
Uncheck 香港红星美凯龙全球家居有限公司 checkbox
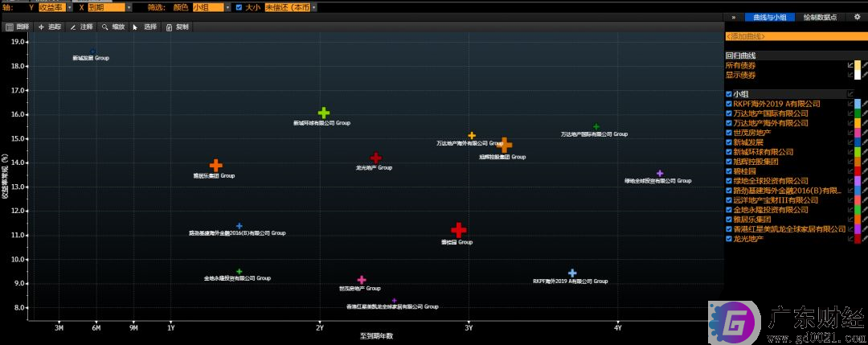[x=729, y=228]
